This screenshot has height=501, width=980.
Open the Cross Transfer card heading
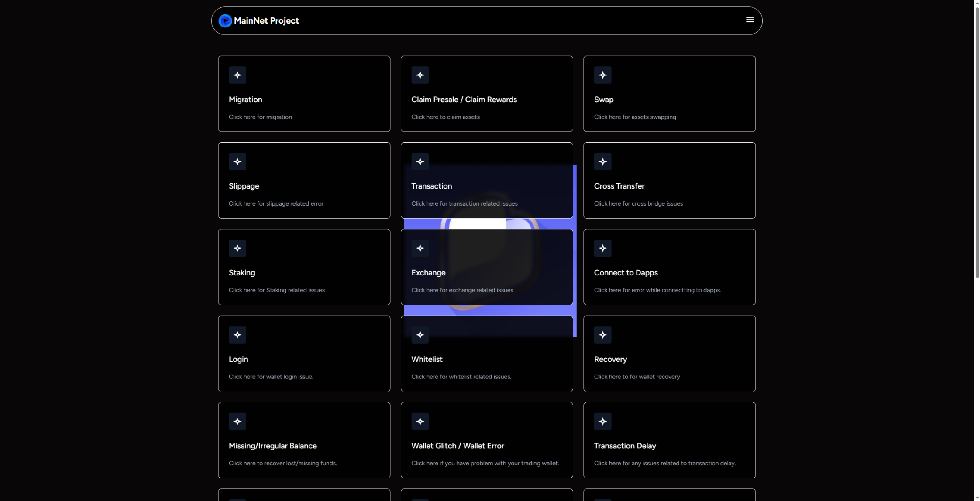(x=619, y=186)
